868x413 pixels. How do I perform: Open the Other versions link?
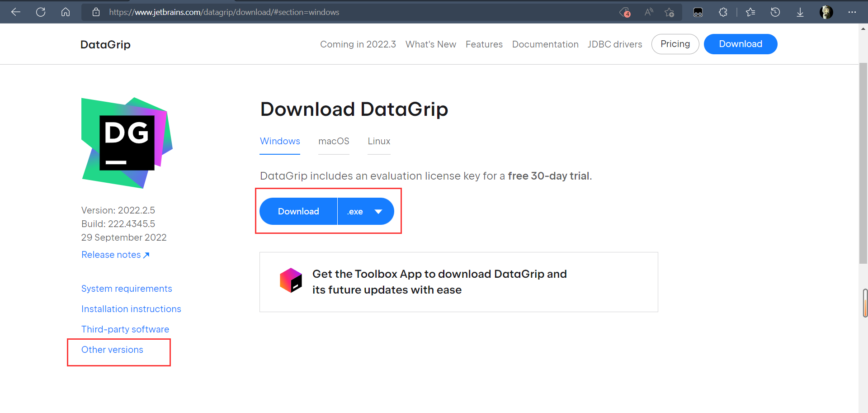click(x=112, y=350)
